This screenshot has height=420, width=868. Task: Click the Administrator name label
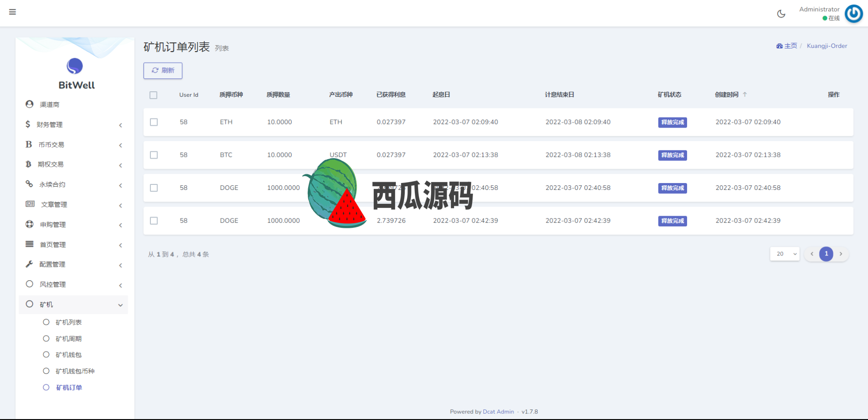point(820,9)
